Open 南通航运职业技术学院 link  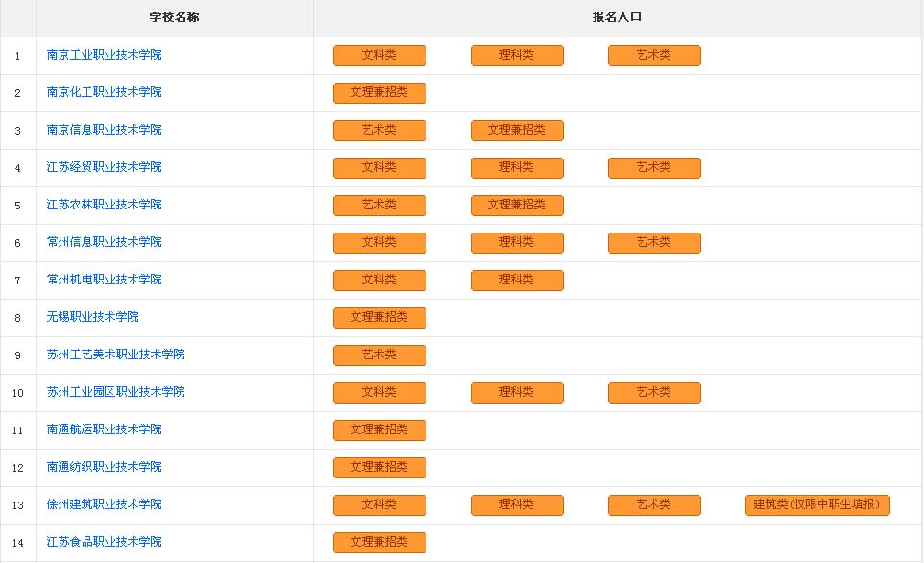(104, 429)
